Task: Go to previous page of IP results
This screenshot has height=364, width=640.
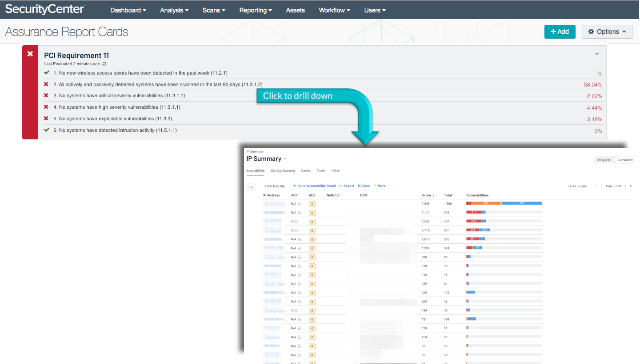Action: pos(602,186)
